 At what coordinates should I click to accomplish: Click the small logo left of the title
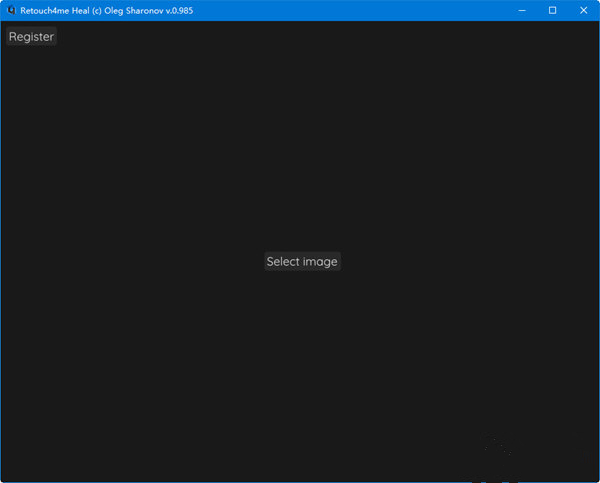coord(11,10)
